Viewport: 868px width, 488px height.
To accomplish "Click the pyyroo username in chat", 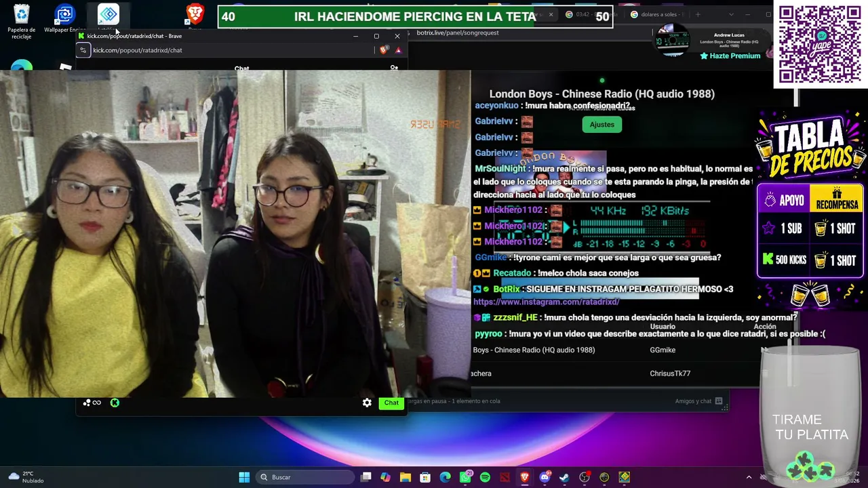I will pos(488,334).
